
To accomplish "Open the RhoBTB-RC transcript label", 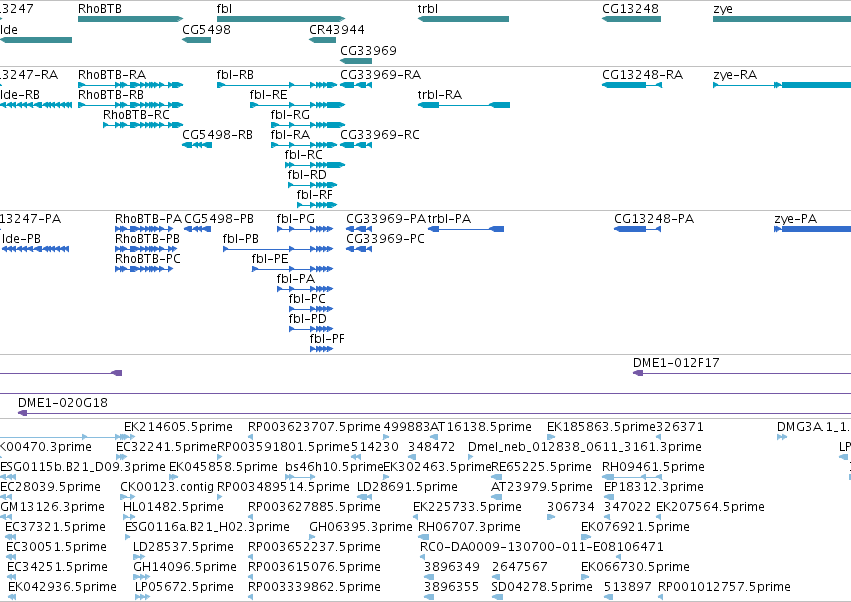I will tap(136, 115).
